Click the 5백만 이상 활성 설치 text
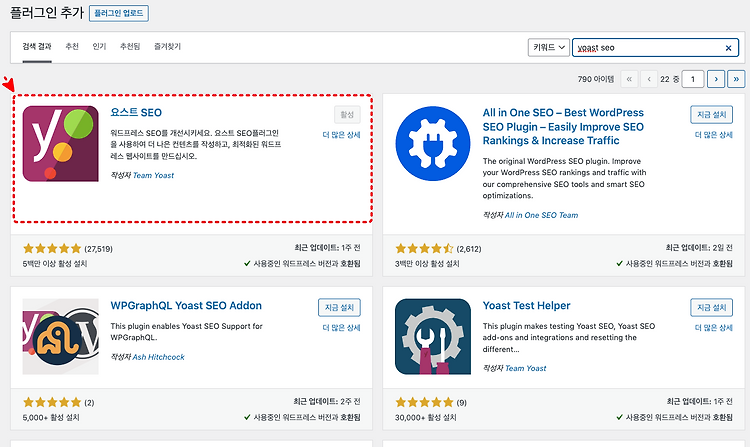Screen dimensions: 750x447 (x=55, y=263)
